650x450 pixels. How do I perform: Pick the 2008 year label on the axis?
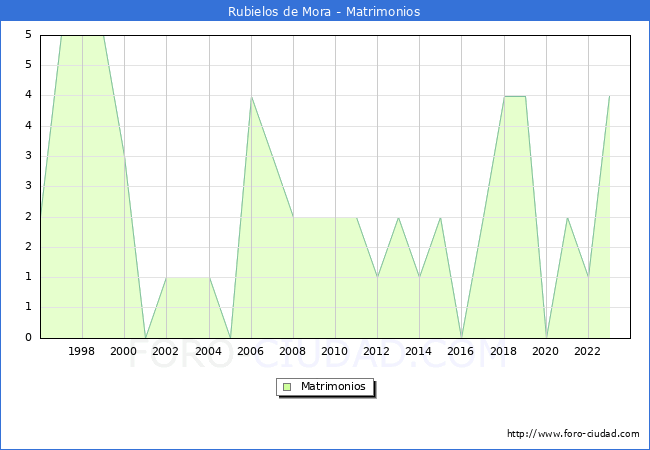point(293,351)
